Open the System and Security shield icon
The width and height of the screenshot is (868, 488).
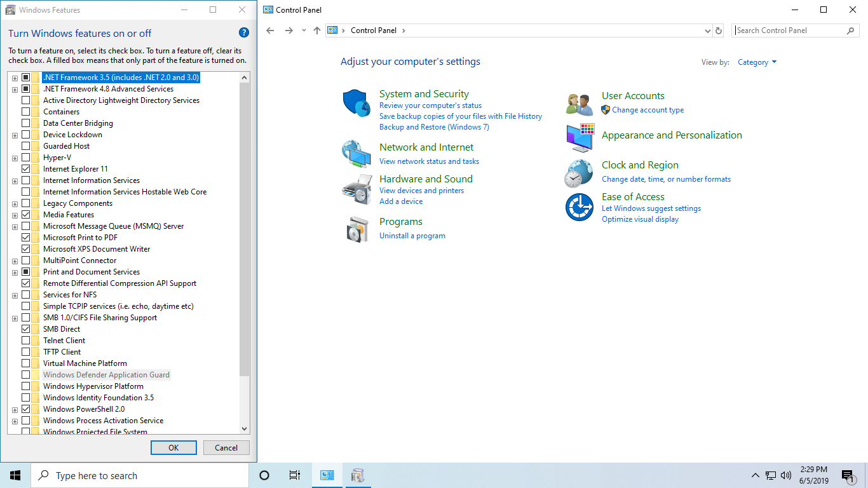(x=356, y=103)
